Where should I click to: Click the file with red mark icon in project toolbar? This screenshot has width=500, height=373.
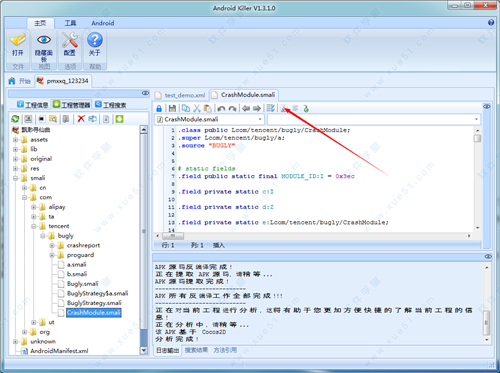[x=106, y=119]
